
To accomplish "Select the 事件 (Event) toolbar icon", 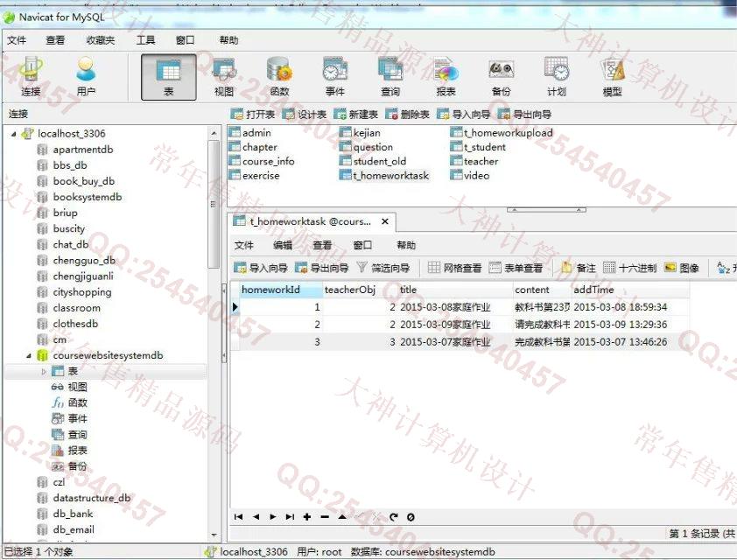I will (335, 77).
